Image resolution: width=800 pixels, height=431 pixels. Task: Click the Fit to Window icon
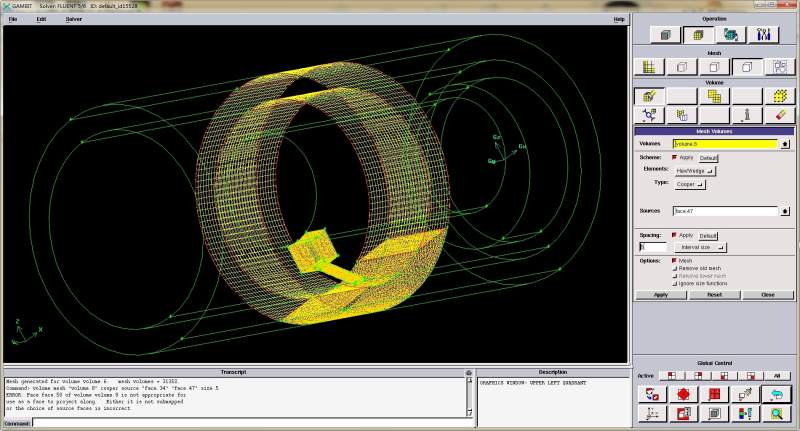click(x=652, y=394)
